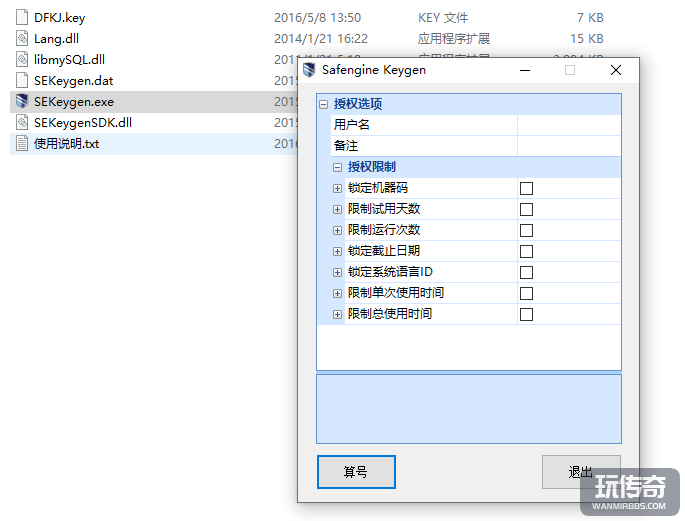Click the 锁定系统语言ID label
This screenshot has height=521, width=685.
pyautogui.click(x=390, y=272)
